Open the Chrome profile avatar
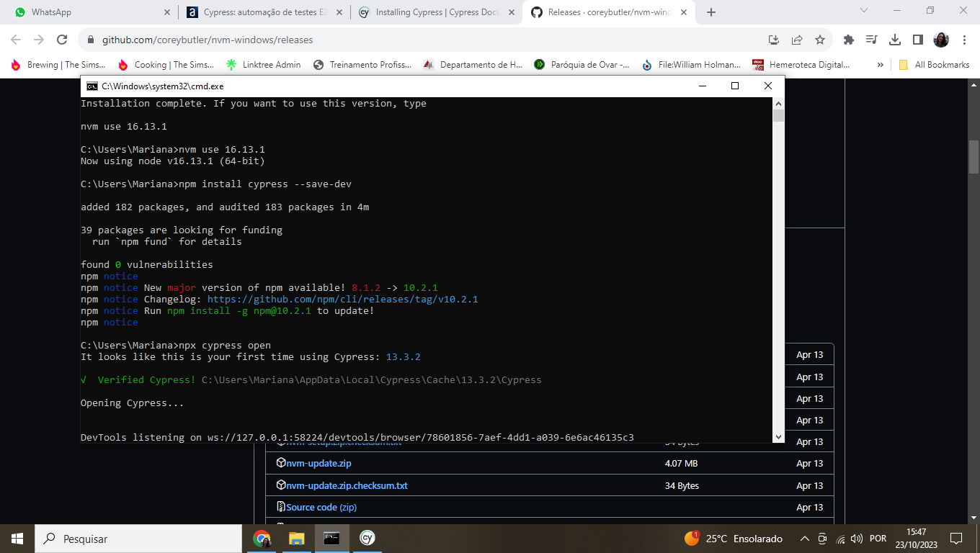The image size is (980, 553). click(x=941, y=40)
